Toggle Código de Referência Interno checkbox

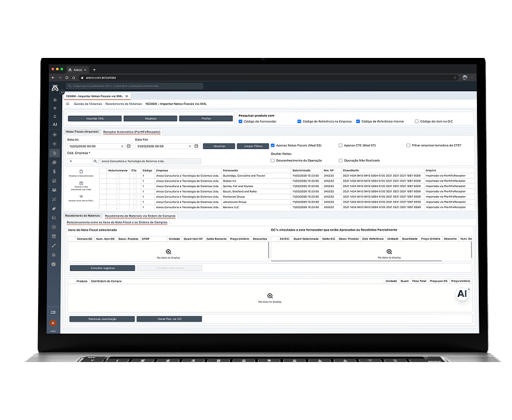(x=358, y=121)
